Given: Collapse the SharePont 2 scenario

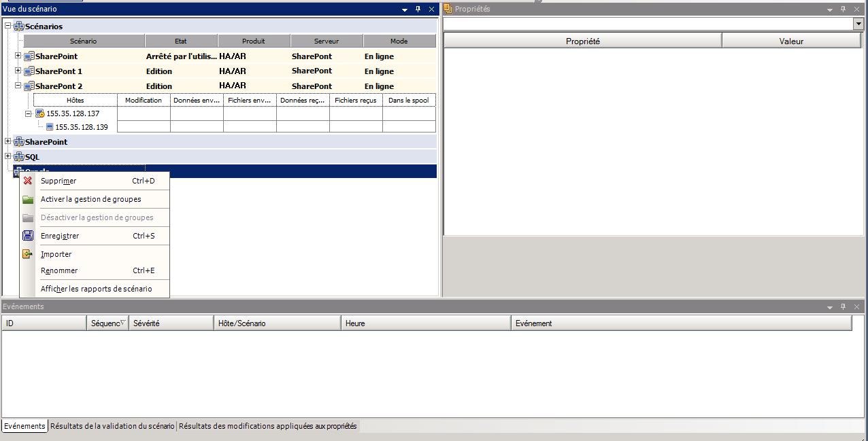Looking at the screenshot, I should pos(18,86).
